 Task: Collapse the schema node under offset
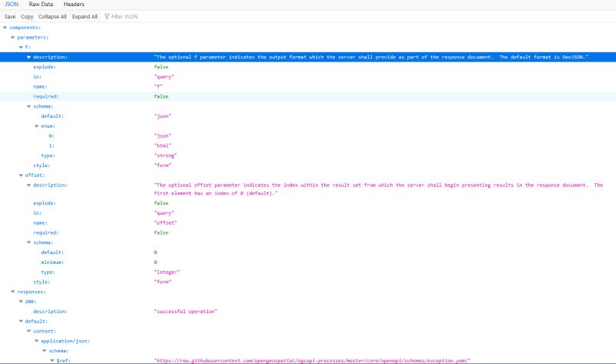[x=28, y=242]
